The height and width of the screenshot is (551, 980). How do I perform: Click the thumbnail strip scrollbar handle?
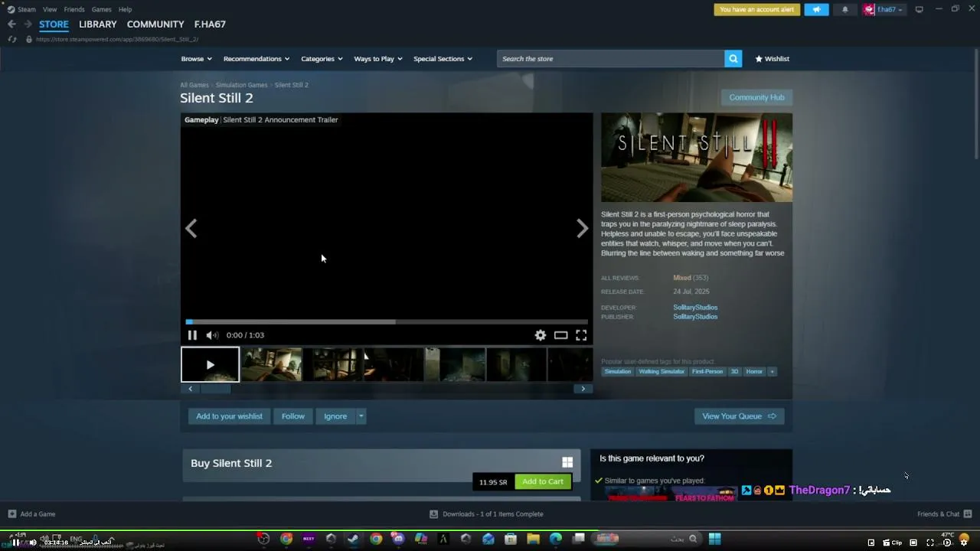pos(216,389)
